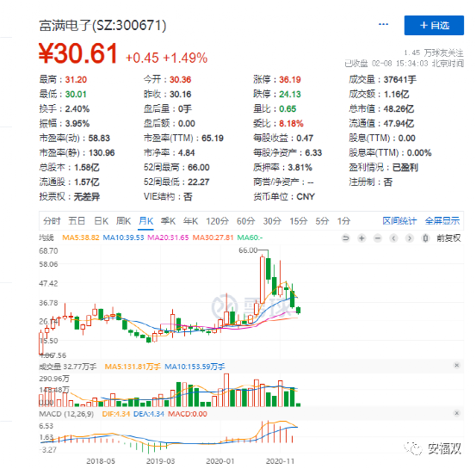Switch to the 日K tab
This screenshot has height=469, width=476.
coord(101,221)
